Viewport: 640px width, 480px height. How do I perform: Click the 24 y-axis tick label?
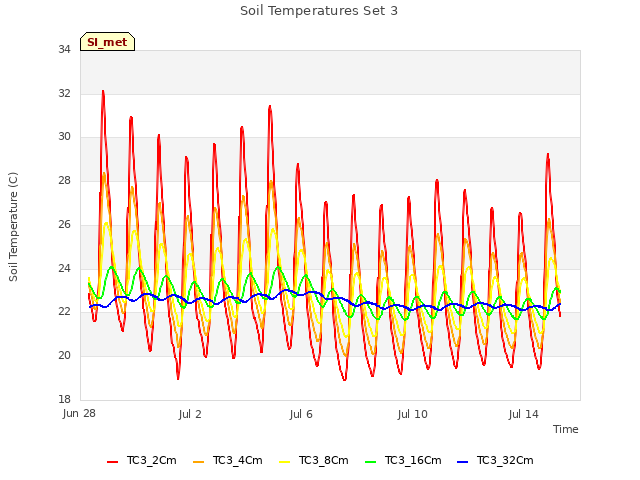[x=64, y=268]
